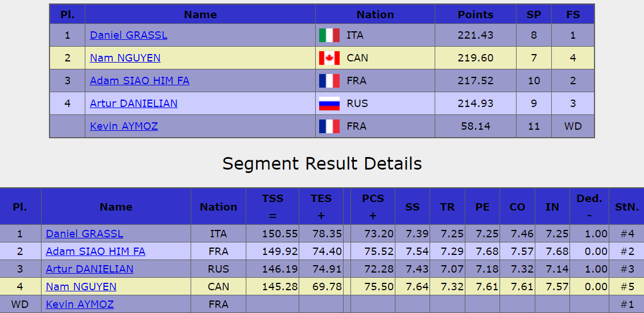This screenshot has height=313, width=644.
Task: Click the Points column header
Action: coord(475,14)
